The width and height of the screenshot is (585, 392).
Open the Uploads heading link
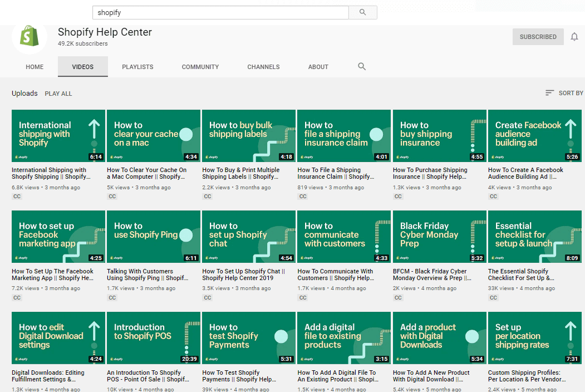24,94
